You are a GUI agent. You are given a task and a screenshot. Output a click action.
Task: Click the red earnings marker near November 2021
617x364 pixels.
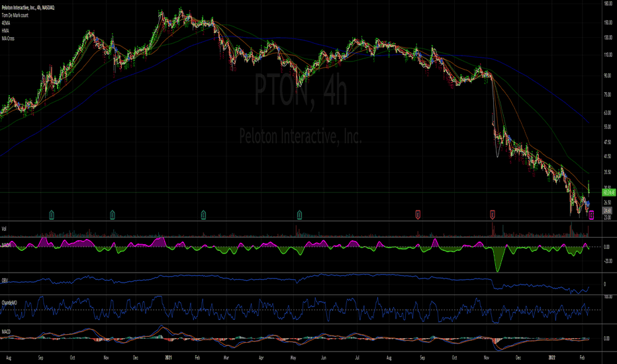pyautogui.click(x=493, y=215)
